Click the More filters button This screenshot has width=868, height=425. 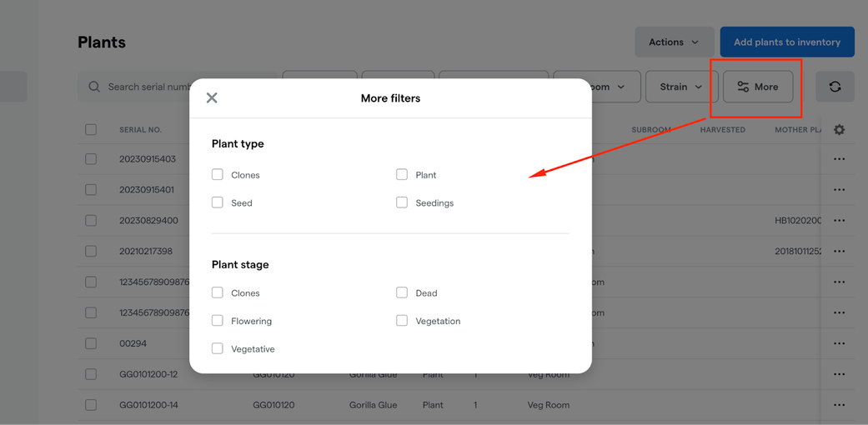pyautogui.click(x=758, y=87)
